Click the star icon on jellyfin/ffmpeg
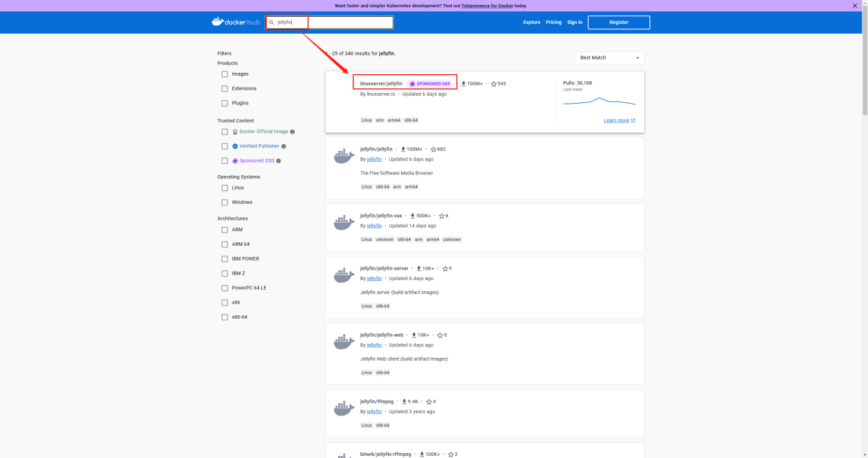 click(429, 402)
